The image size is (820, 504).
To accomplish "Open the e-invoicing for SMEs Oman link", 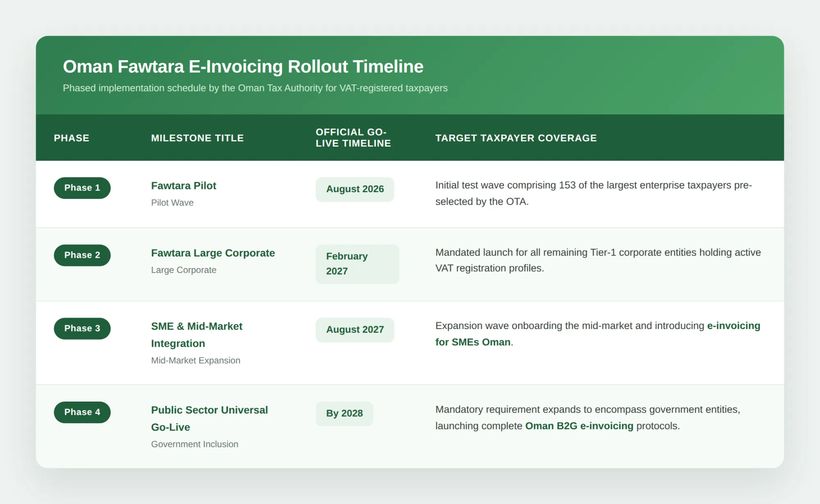I will tap(597, 334).
